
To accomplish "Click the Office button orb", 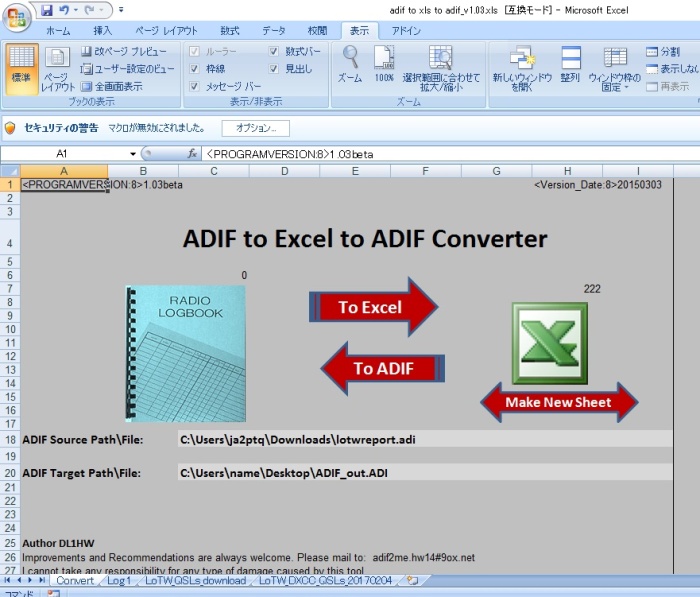I will (17, 18).
